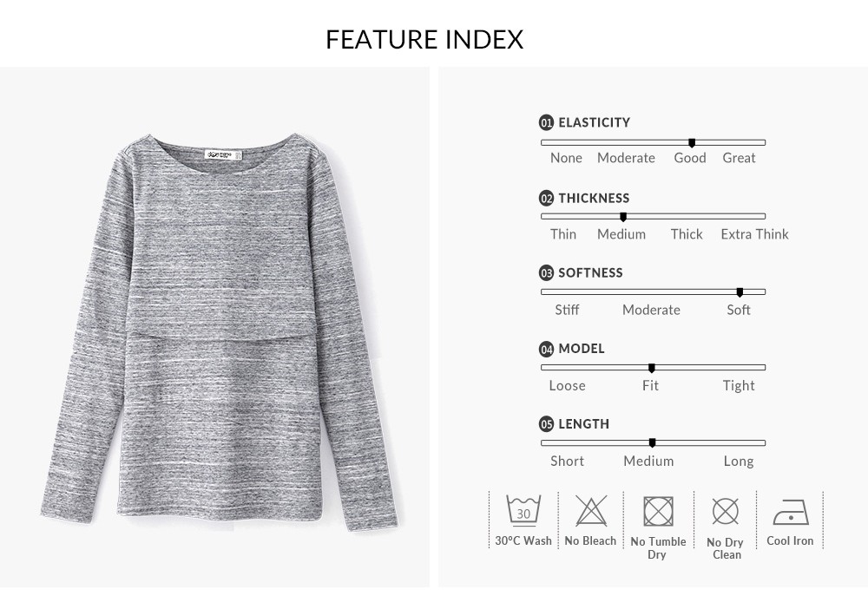
Task: Click the Cool Iron icon
Action: [791, 512]
